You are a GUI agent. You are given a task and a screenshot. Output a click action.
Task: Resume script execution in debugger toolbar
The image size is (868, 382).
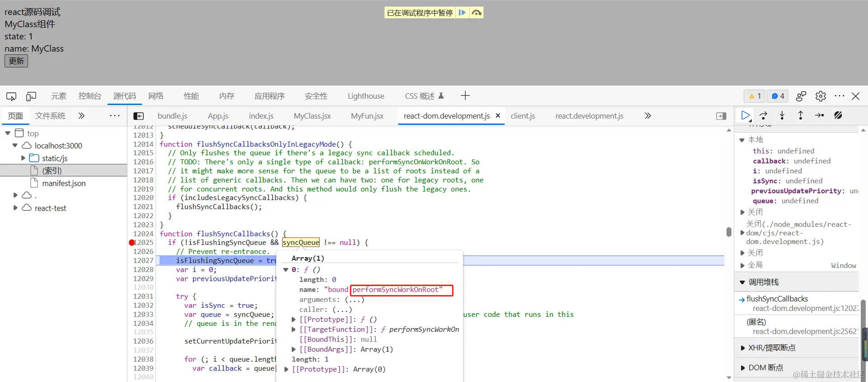[x=745, y=116]
